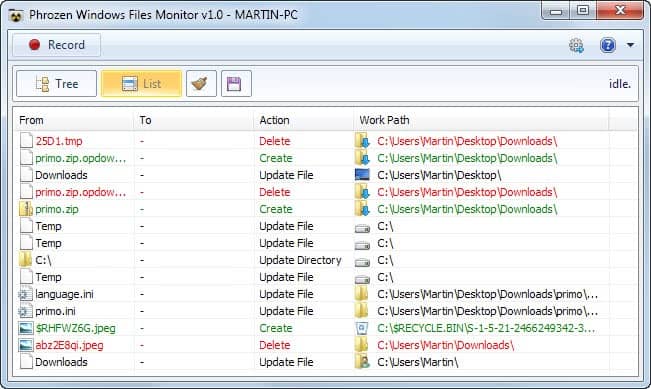
Task: Click the green primo.zip.opdow... Create entry
Action: 81,158
